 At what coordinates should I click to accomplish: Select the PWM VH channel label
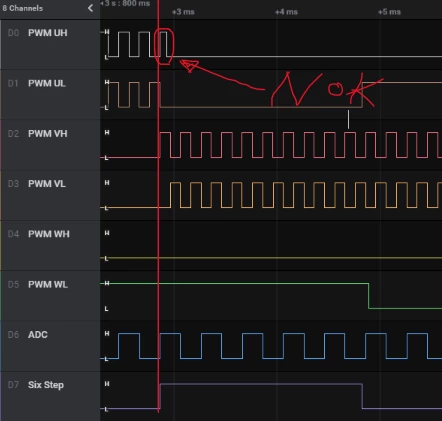pos(48,133)
